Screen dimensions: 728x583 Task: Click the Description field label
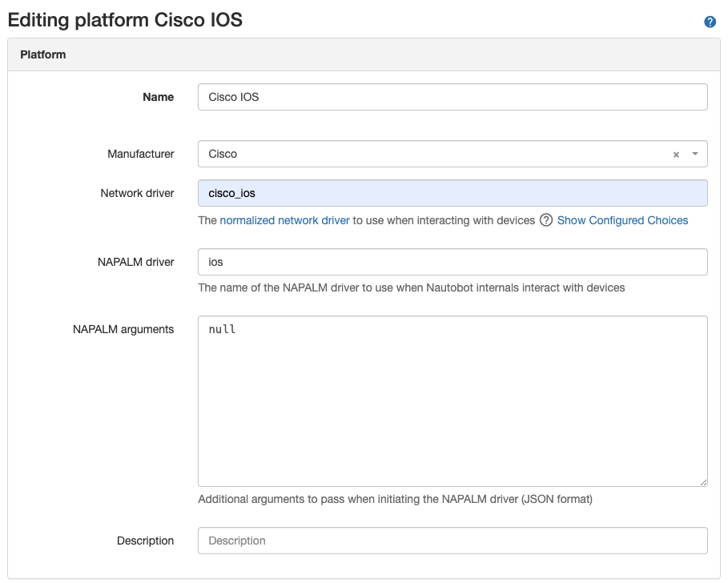(145, 541)
